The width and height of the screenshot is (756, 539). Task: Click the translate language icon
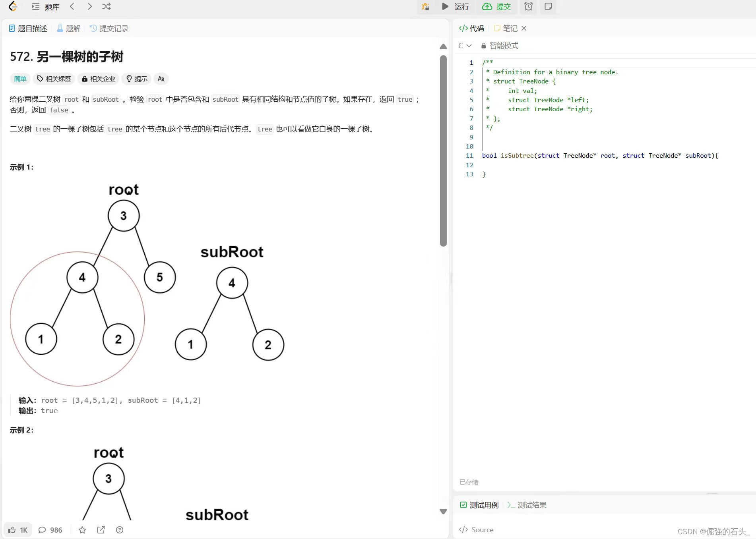[x=161, y=79]
